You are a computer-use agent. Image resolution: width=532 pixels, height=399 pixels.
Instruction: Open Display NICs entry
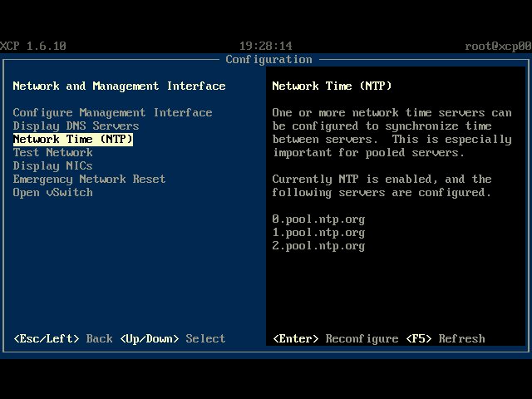click(52, 165)
